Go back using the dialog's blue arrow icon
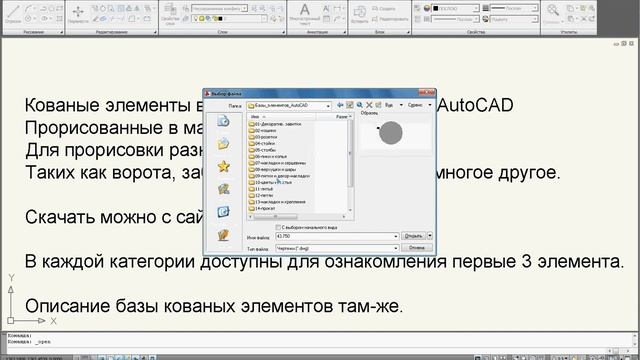The width and height of the screenshot is (640, 360). (x=340, y=105)
